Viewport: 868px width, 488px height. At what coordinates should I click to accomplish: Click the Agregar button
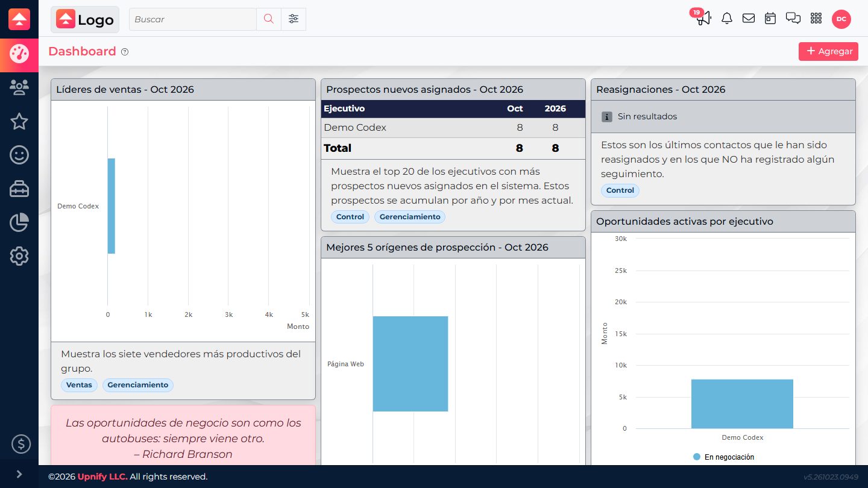[x=828, y=51]
